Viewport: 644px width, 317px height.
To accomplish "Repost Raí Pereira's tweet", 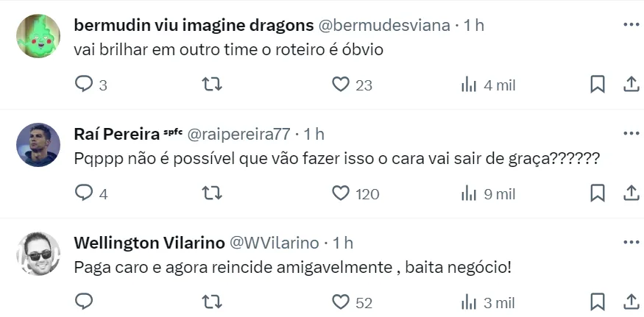I will 212,193.
